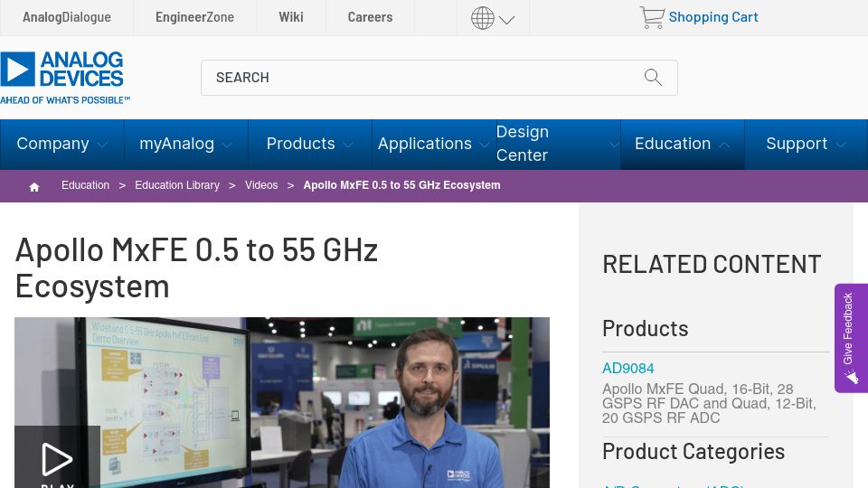
Task: Click the 'RELATED CONTENT' heading
Action: point(712,265)
